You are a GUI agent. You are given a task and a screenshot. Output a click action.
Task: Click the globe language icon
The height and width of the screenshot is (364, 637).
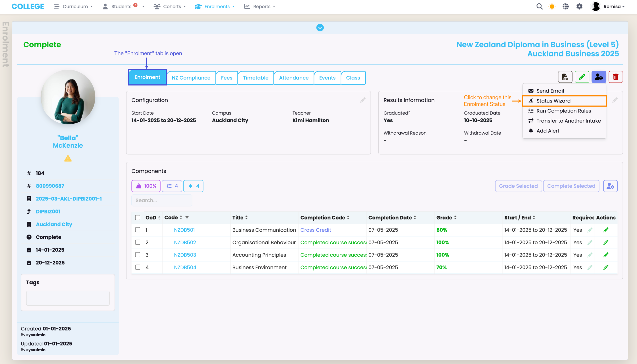pos(566,6)
